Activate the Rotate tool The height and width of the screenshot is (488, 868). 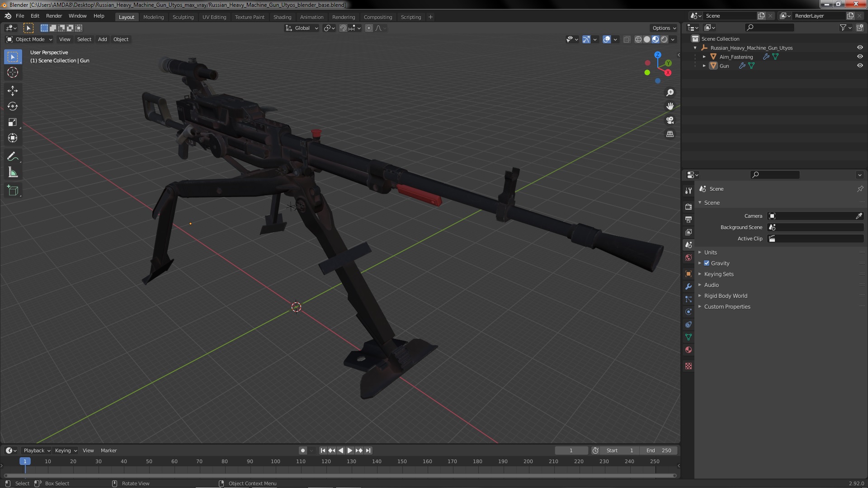tap(13, 107)
